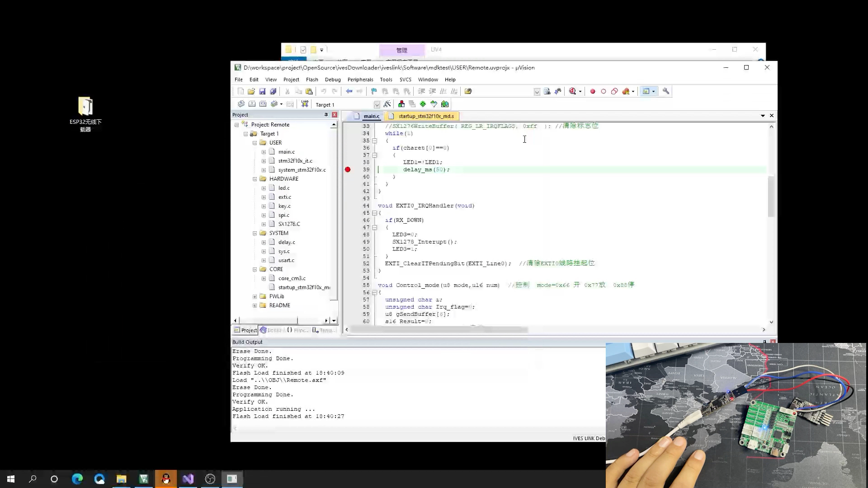This screenshot has width=868, height=488.
Task: Pin the Project panel with pushpin
Action: click(326, 115)
